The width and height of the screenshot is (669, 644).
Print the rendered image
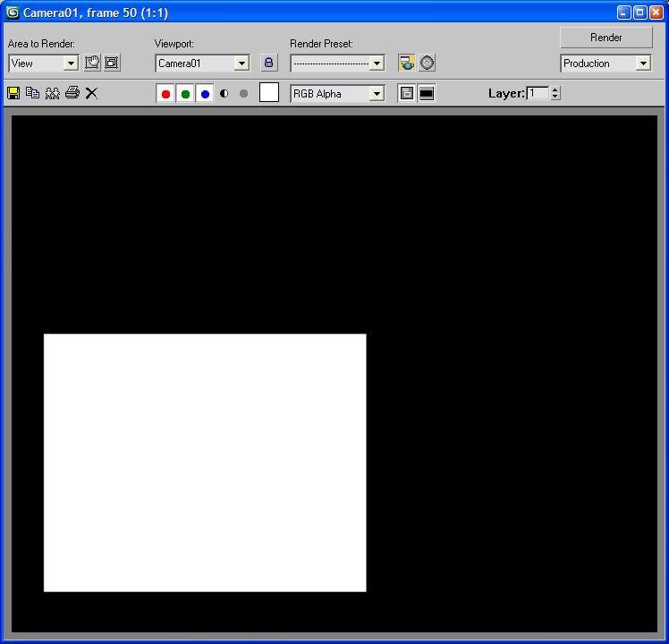click(72, 93)
